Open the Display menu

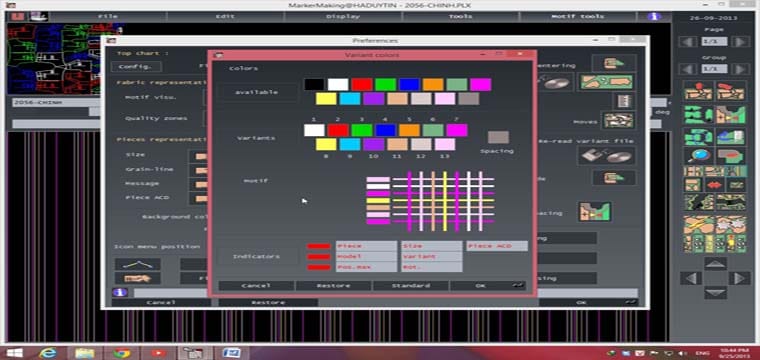pyautogui.click(x=343, y=16)
